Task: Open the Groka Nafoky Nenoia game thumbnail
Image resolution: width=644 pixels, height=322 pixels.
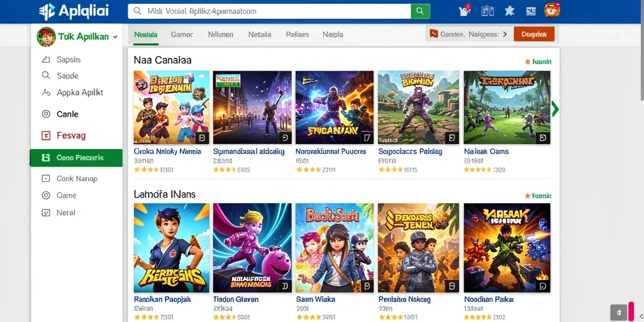Action: click(172, 107)
